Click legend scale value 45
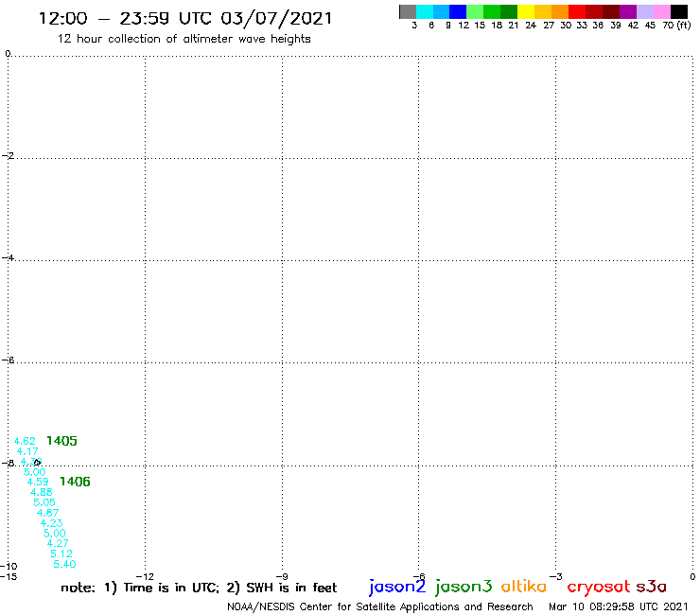Image resolution: width=700 pixels, height=615 pixels. pos(650,26)
